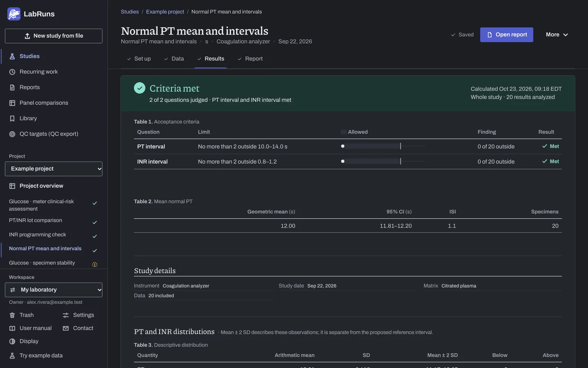Screen dimensions: 588x368
Task: Click the PT interval allowed range bar
Action: coord(383,146)
